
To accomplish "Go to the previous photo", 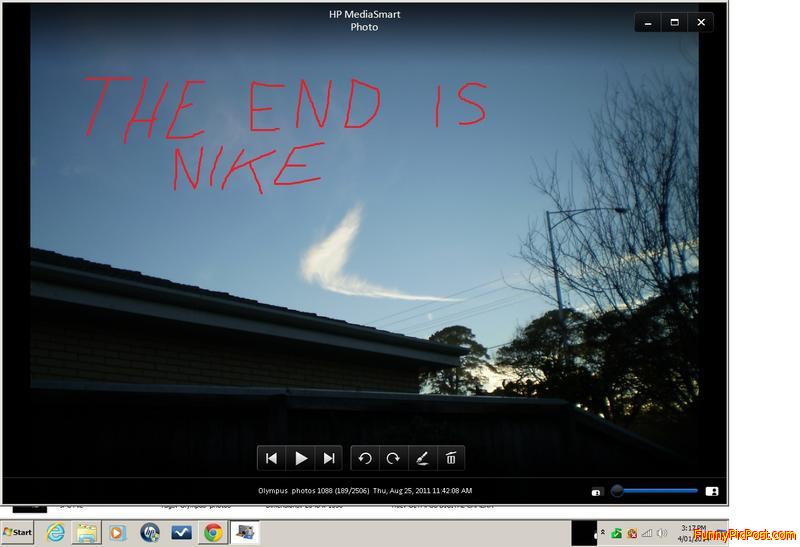I will tap(271, 458).
